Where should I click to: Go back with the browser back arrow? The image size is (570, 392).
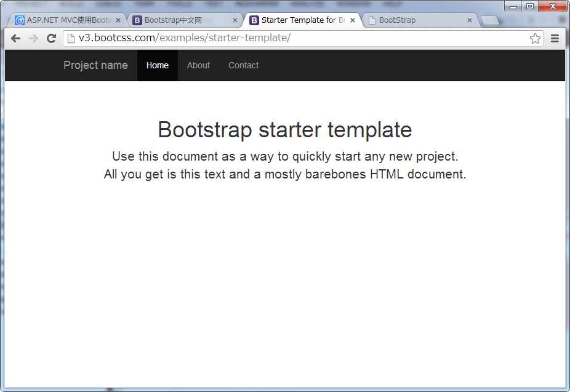(x=15, y=38)
